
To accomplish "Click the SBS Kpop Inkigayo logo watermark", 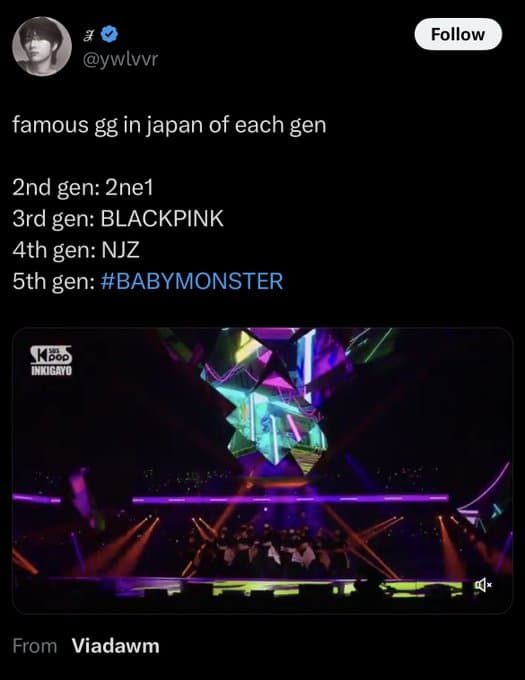I will pyautogui.click(x=51, y=360).
